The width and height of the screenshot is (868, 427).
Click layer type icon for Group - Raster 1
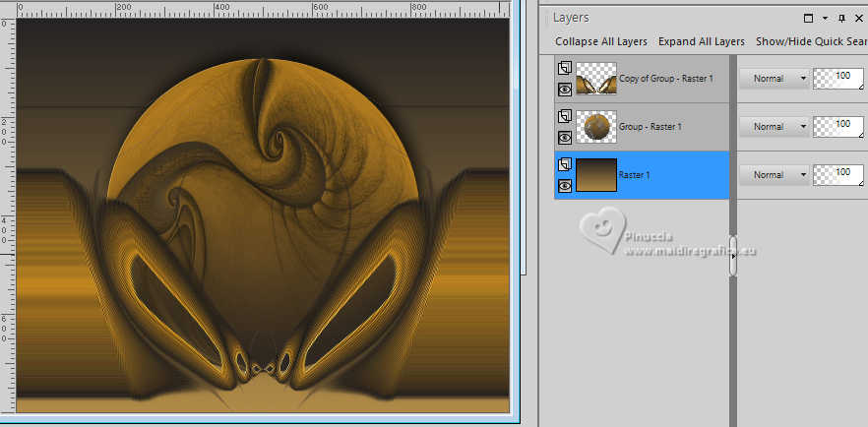[565, 116]
